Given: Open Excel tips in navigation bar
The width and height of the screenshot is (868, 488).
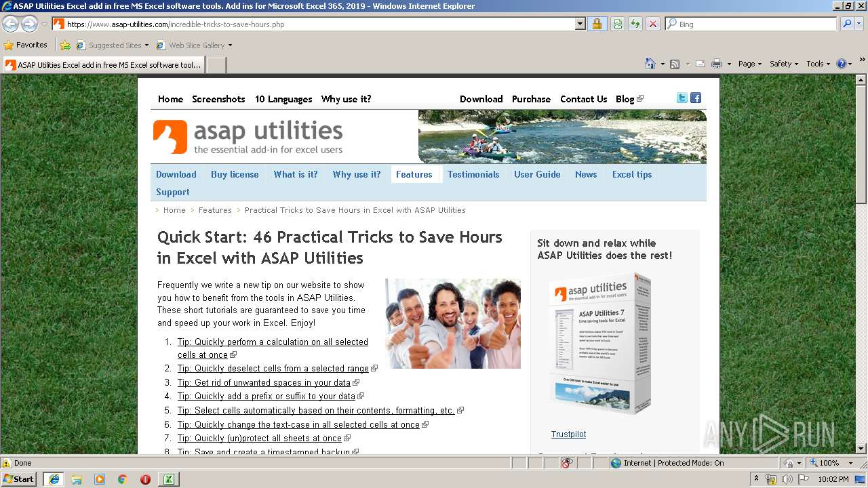Looking at the screenshot, I should coord(632,174).
